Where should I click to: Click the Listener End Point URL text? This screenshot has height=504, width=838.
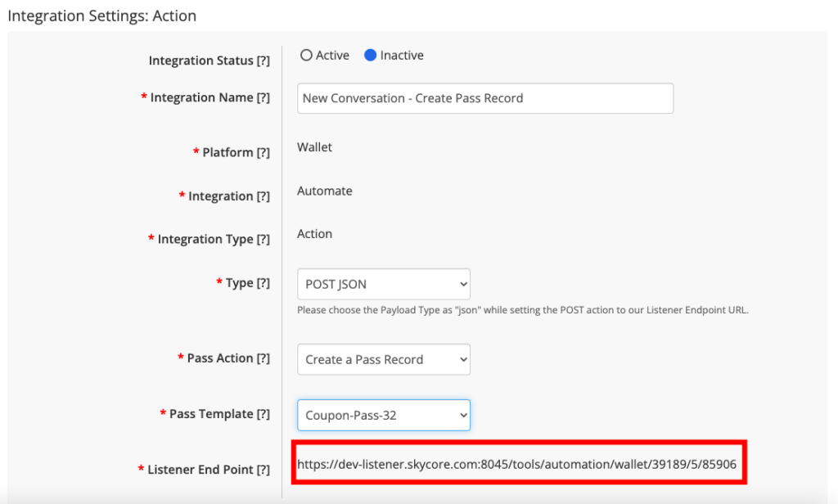517,464
